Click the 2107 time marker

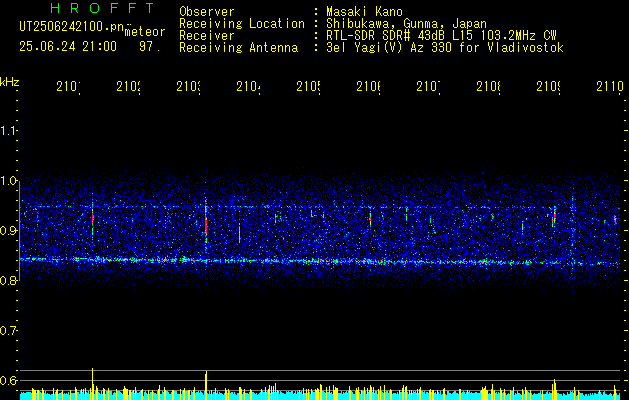428,86
